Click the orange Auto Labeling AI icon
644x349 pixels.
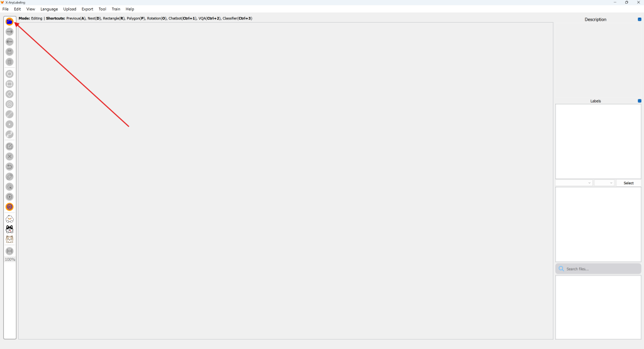(9, 207)
